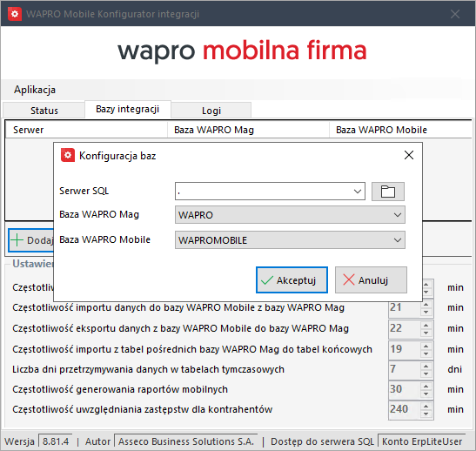The width and height of the screenshot is (476, 451).
Task: Click the Serwer SQL label in dialog
Action: click(x=84, y=191)
